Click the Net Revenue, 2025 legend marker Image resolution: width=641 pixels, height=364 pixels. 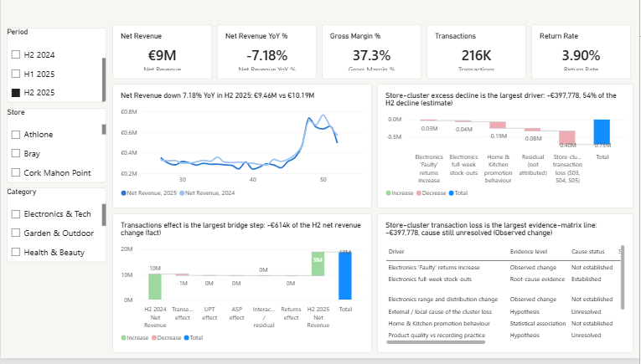123,193
